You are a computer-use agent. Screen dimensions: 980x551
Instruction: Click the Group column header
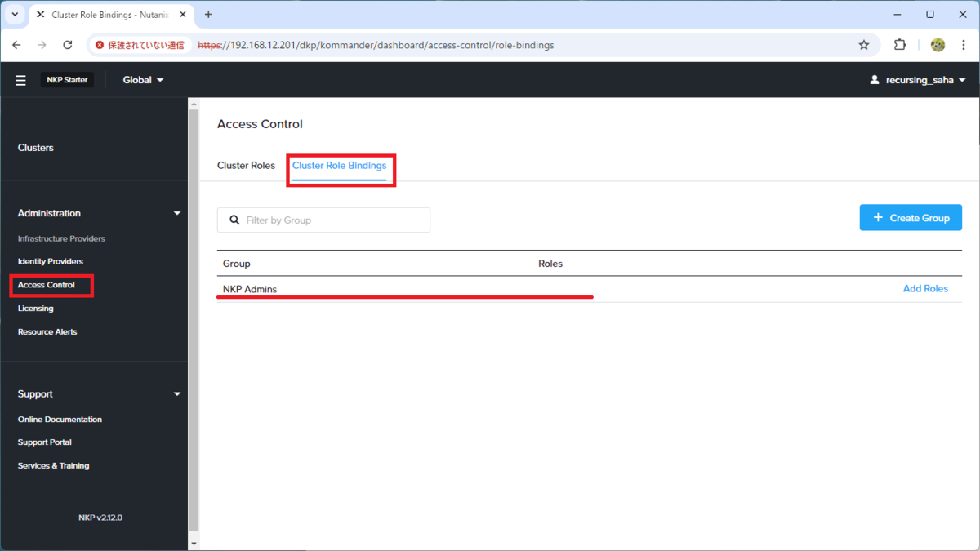(237, 264)
